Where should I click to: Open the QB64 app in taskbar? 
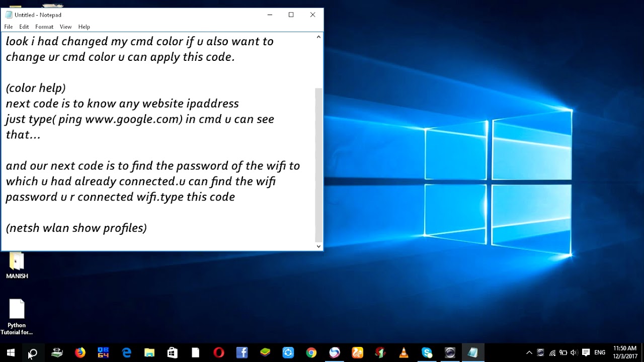[x=103, y=352]
